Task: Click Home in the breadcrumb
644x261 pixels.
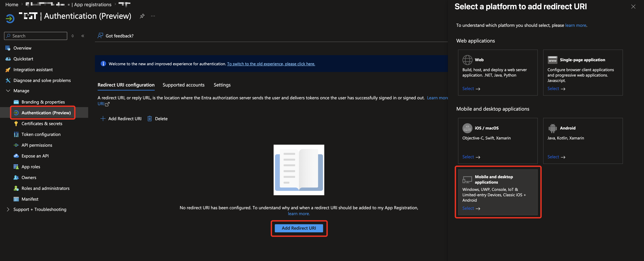Action: tap(12, 5)
